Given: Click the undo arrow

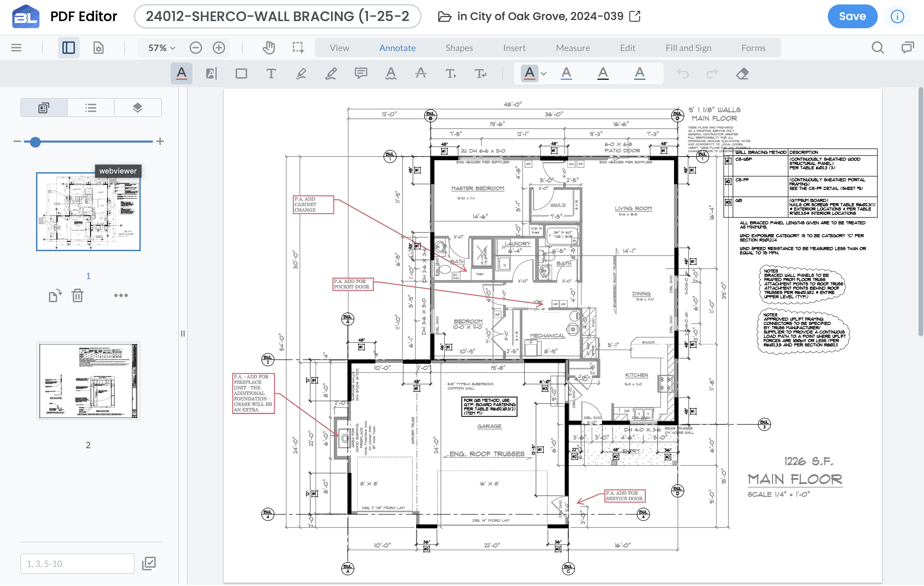Looking at the screenshot, I should coord(683,74).
